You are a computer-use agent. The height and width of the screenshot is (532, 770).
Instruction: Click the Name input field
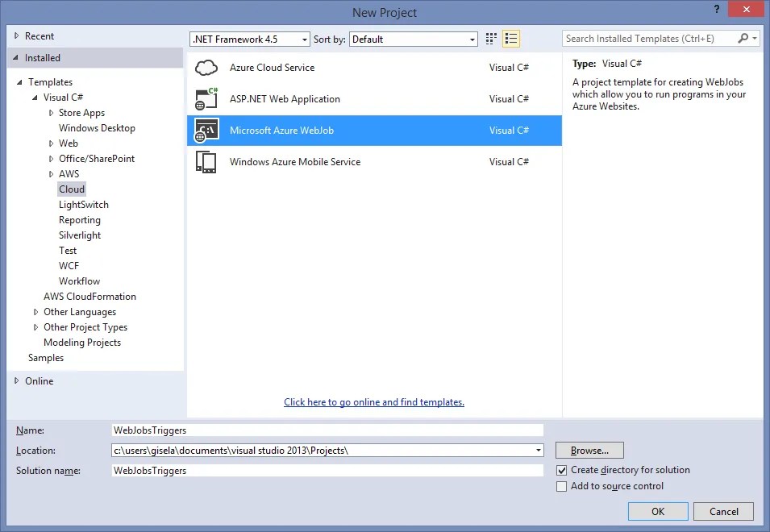(327, 430)
